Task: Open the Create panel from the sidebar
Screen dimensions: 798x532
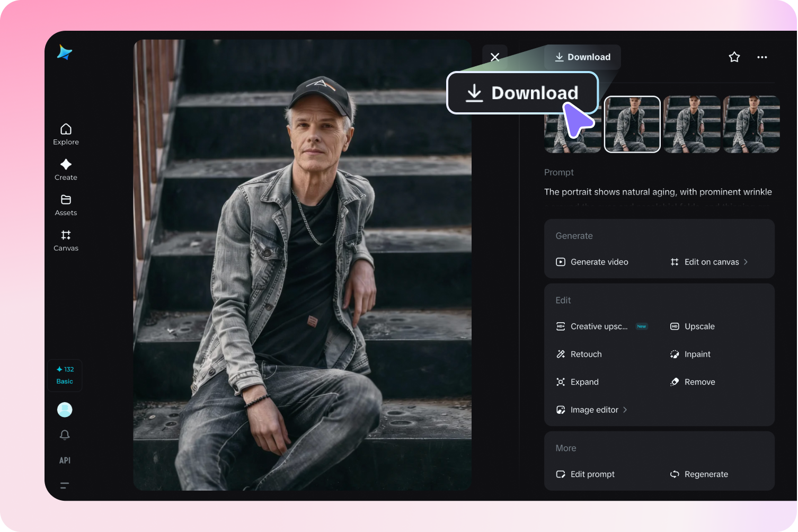Action: 66,169
